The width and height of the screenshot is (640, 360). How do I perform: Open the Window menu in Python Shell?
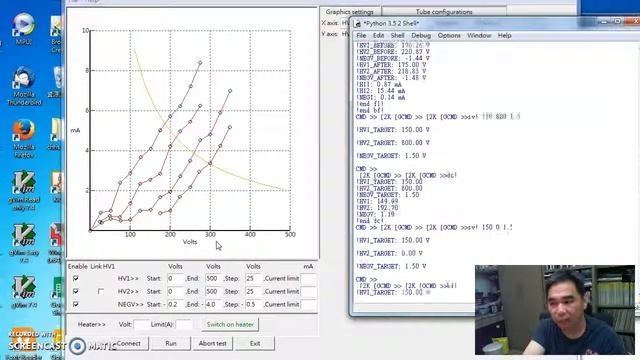coord(479,36)
